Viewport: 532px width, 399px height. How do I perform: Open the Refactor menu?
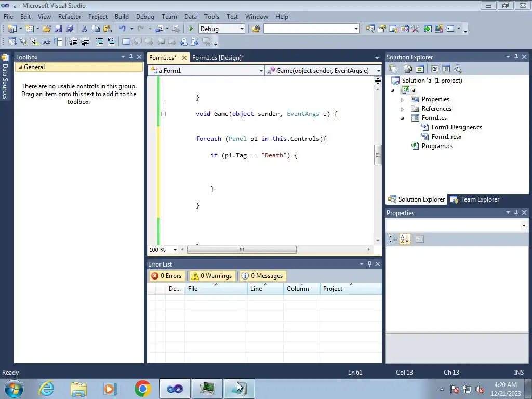click(x=70, y=16)
